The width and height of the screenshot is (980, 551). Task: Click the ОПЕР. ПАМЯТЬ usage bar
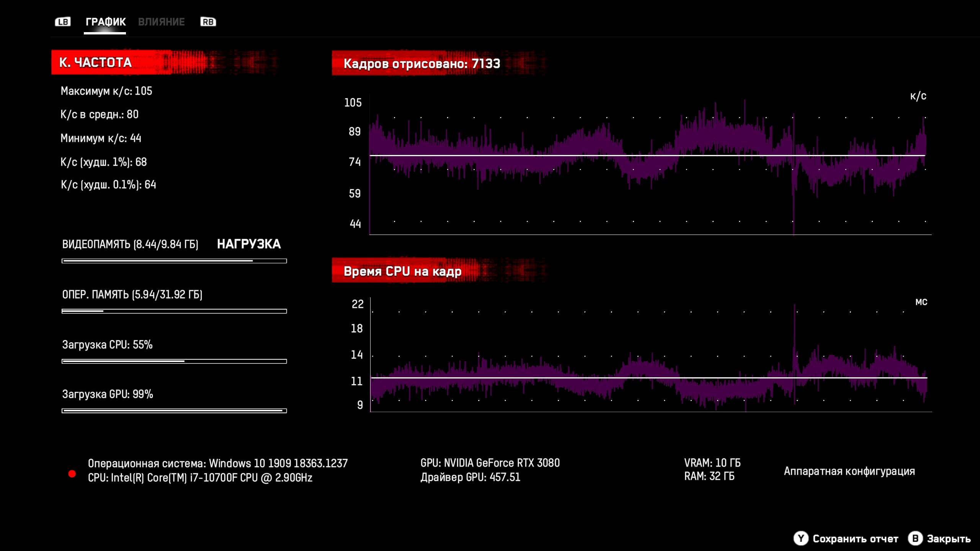pyautogui.click(x=174, y=311)
